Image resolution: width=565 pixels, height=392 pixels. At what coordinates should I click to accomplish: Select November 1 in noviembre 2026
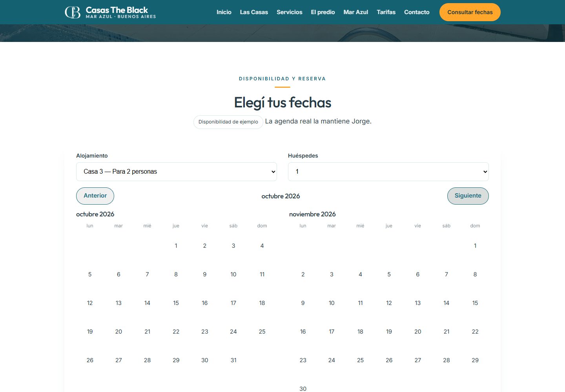(x=475, y=246)
